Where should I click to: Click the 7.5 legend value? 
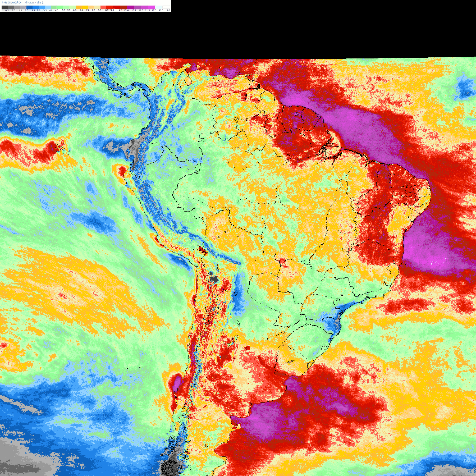[94, 10]
